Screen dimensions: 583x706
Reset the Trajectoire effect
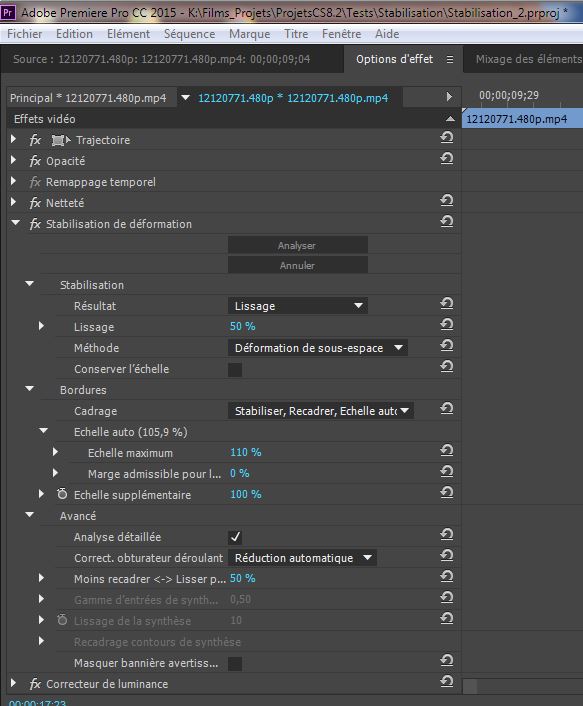447,137
